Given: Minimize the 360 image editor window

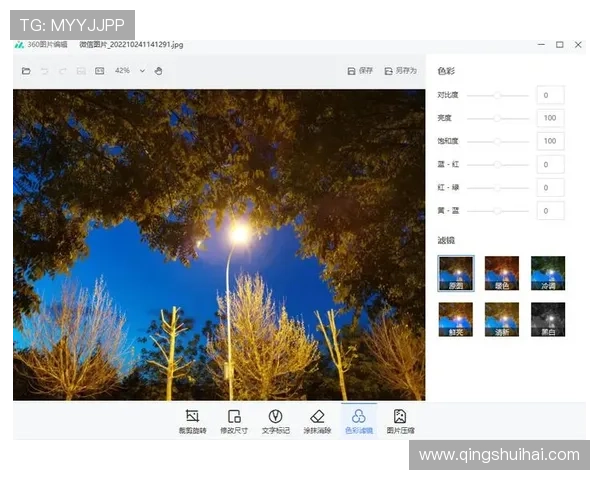Looking at the screenshot, I should click(x=541, y=45).
